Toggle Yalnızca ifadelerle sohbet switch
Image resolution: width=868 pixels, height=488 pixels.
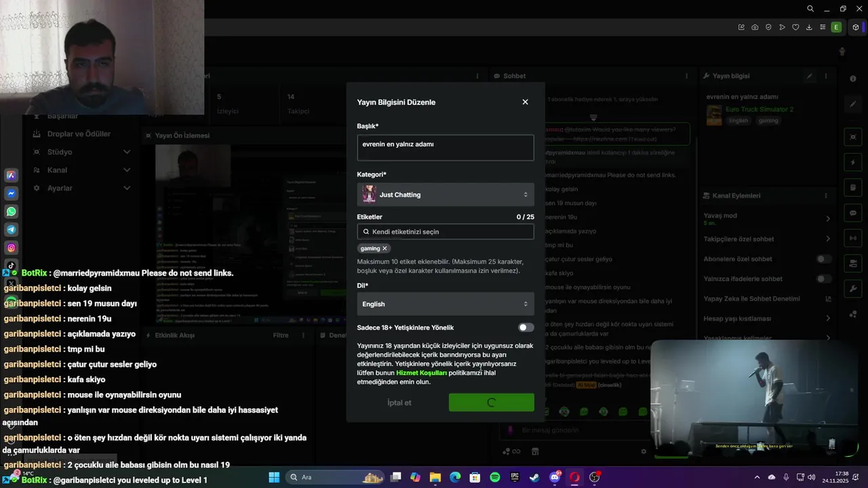[824, 279]
